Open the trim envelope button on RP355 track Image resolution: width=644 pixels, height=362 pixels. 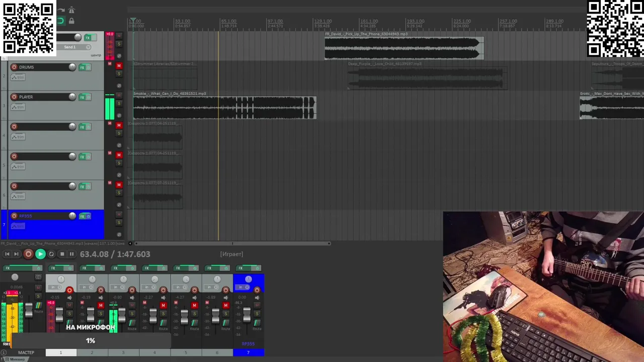tap(18, 226)
